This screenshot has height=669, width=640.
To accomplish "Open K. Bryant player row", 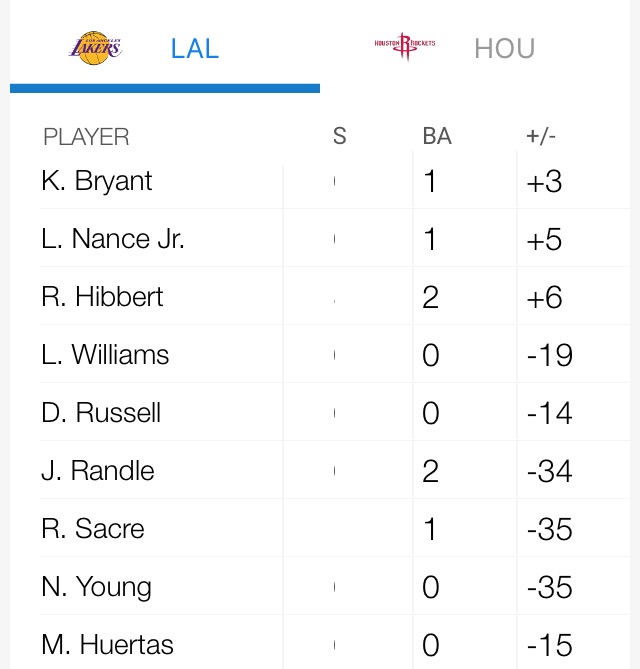I will point(97,181).
